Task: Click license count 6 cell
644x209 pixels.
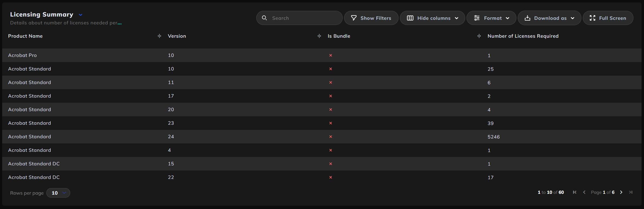Action: coord(489,83)
